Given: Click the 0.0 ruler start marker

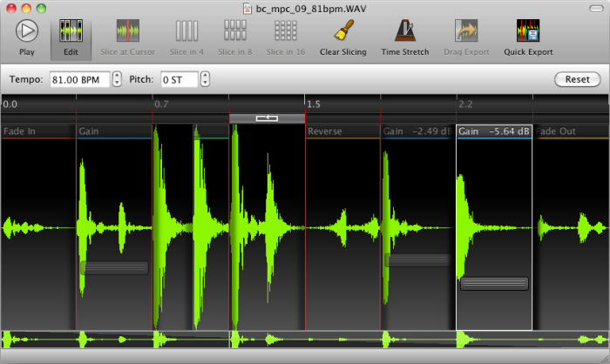Looking at the screenshot, I should pos(10,104).
